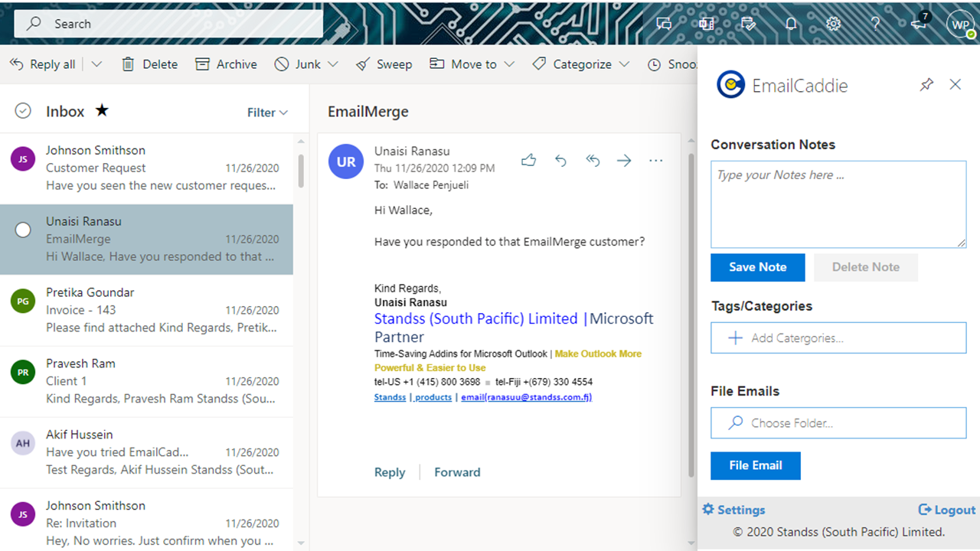
Task: Click the Choose Folder field
Action: 838,422
